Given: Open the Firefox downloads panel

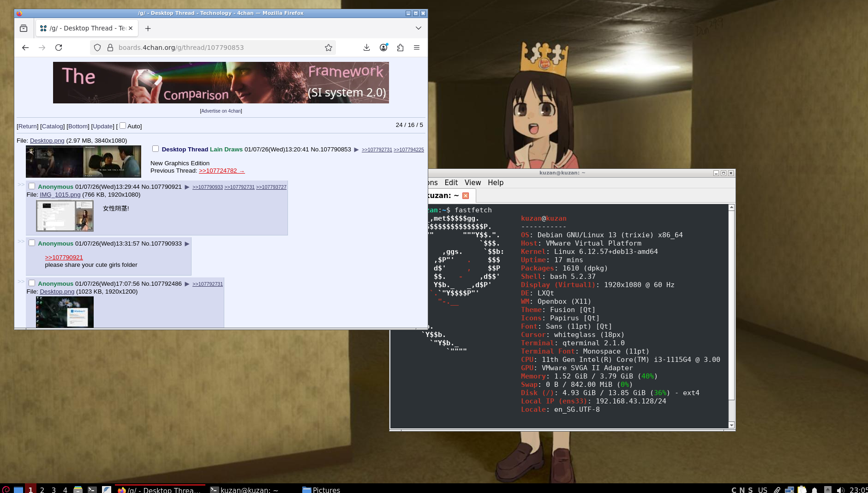Looking at the screenshot, I should click(x=367, y=48).
